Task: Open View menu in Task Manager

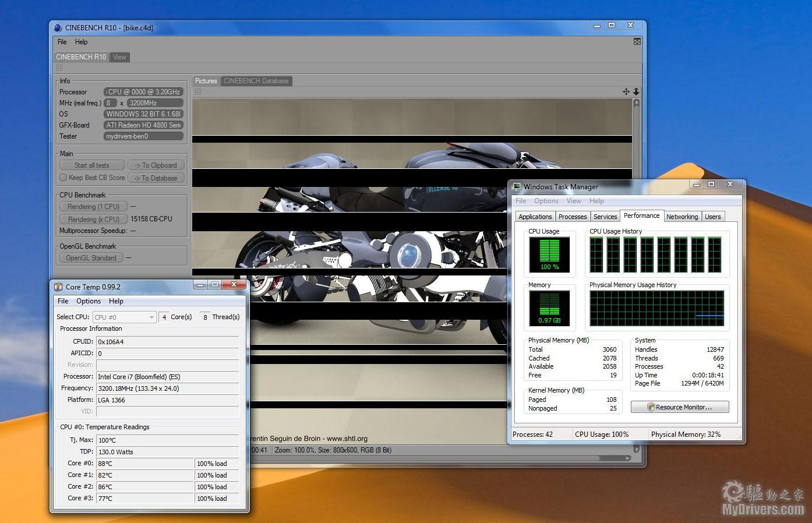Action: pos(574,201)
